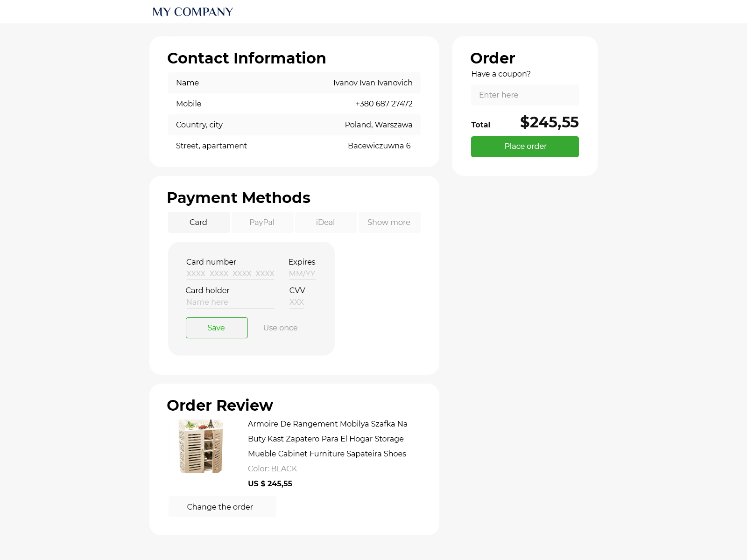Click the Street, apartament row

click(x=294, y=146)
